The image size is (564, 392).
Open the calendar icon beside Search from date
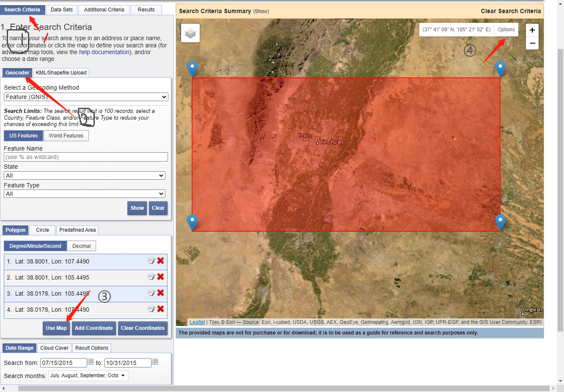click(x=91, y=362)
